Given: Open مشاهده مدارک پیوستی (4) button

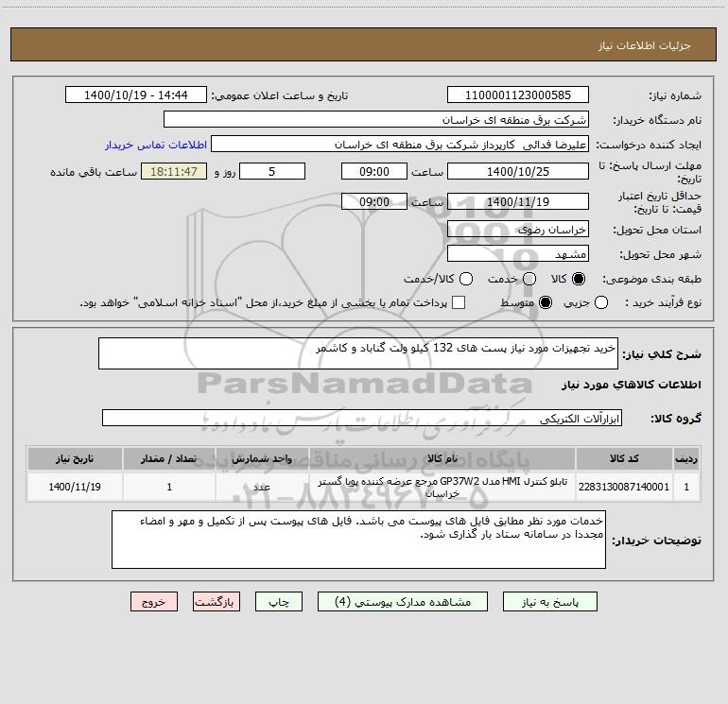Looking at the screenshot, I should pos(403,602).
